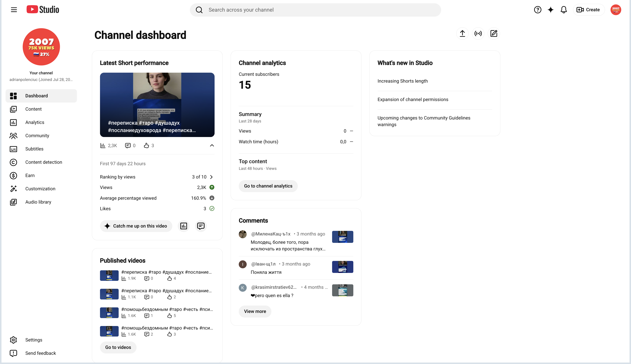Viewport: 631px width, 364px height.
Task: Open Settings from the sidebar
Action: [x=41, y=340]
